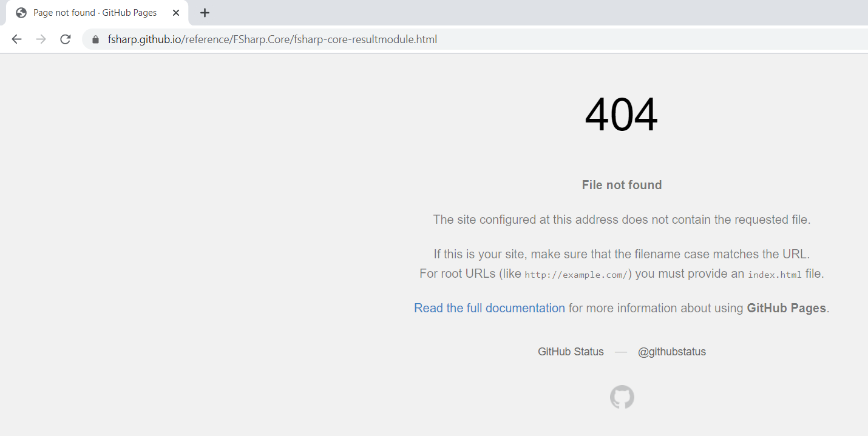Click 'The site configured at this address' sentence
This screenshot has height=436, width=868.
click(622, 220)
